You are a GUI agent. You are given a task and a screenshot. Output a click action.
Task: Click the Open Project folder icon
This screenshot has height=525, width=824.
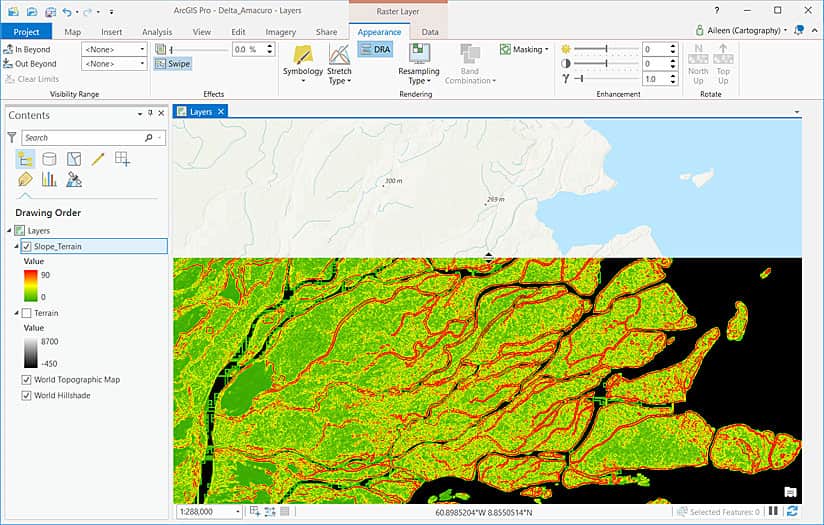click(x=32, y=11)
